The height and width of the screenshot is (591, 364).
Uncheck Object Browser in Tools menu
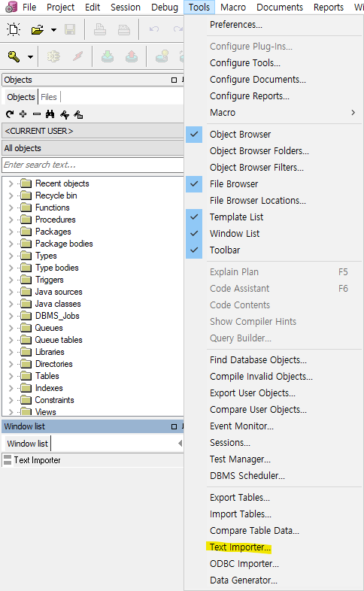tap(194, 134)
